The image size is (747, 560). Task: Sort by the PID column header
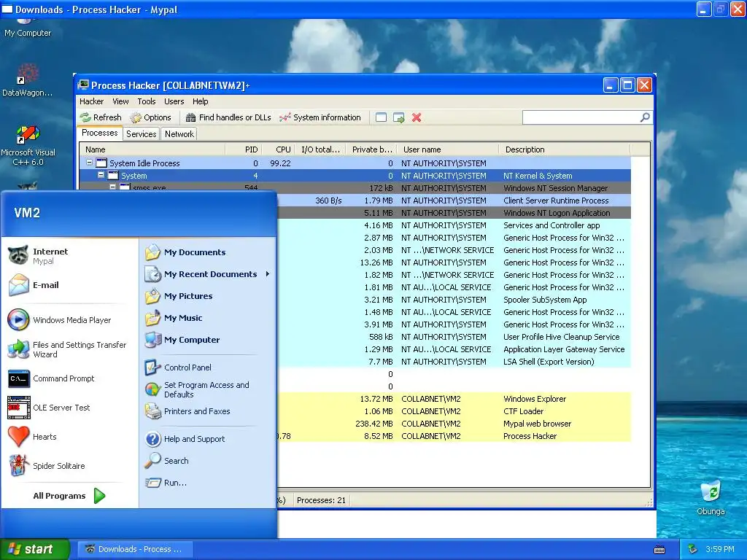244,149
